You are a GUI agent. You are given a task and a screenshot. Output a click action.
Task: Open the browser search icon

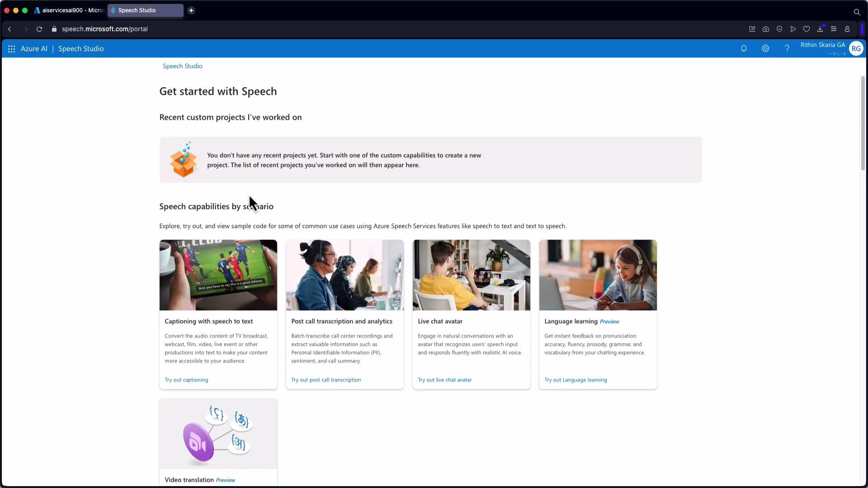tap(857, 12)
